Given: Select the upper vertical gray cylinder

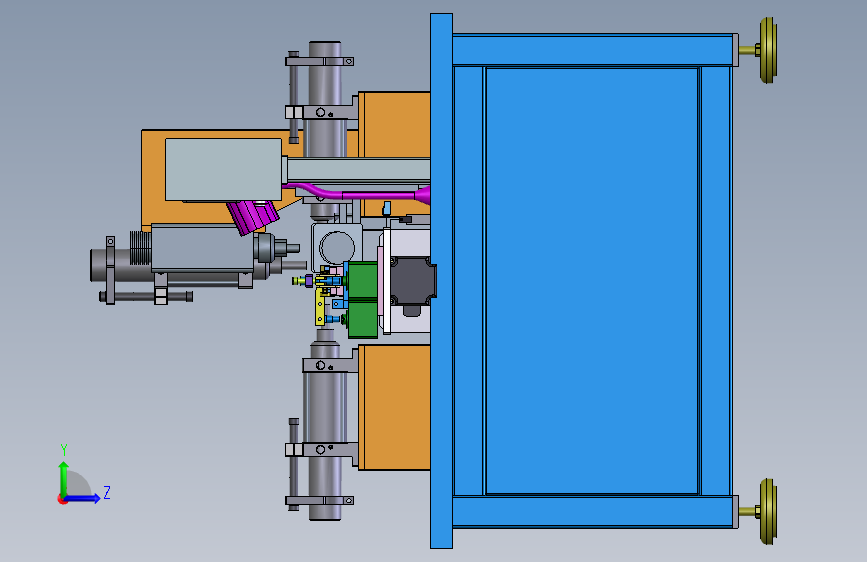Looking at the screenshot, I should click(x=325, y=100).
